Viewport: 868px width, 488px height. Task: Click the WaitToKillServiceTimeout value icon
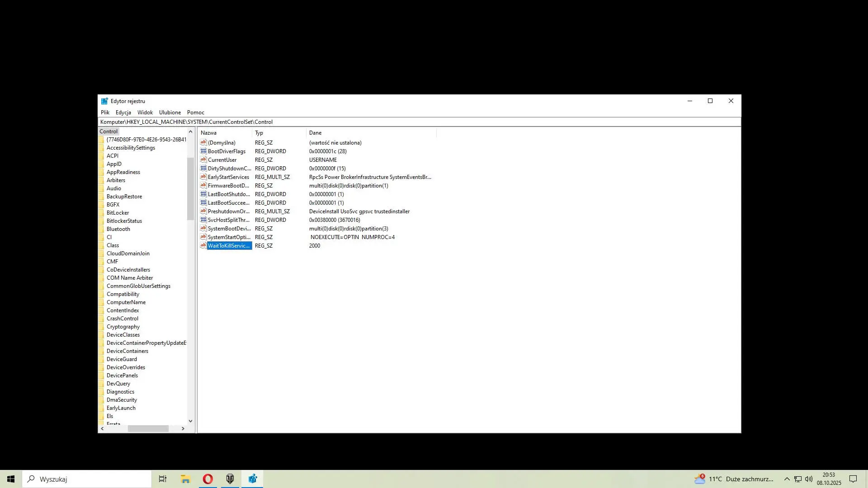tap(203, 246)
